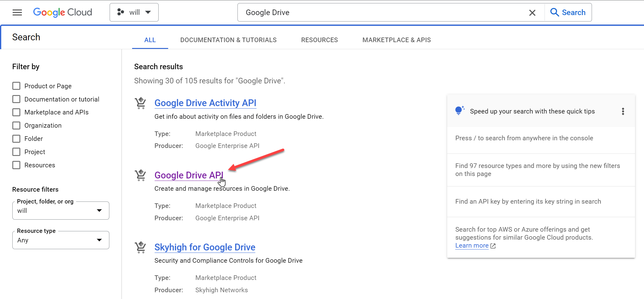
Task: Check the Organization filter
Action: tap(16, 126)
